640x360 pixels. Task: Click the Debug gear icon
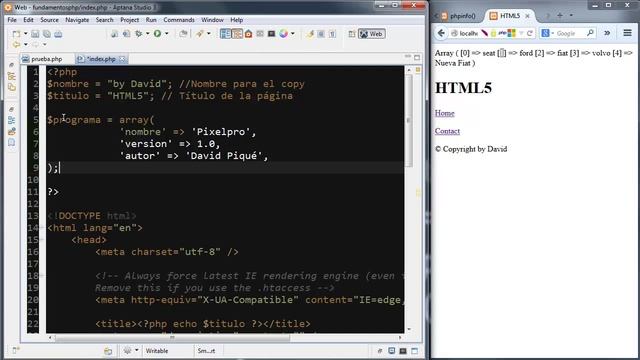[x=139, y=34]
